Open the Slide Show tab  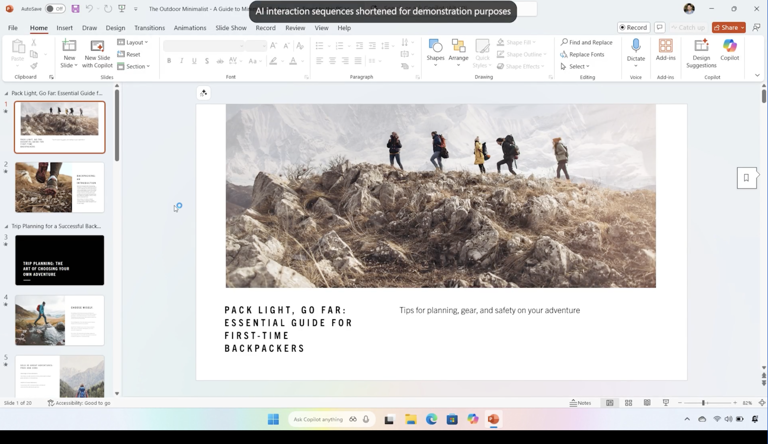click(231, 28)
